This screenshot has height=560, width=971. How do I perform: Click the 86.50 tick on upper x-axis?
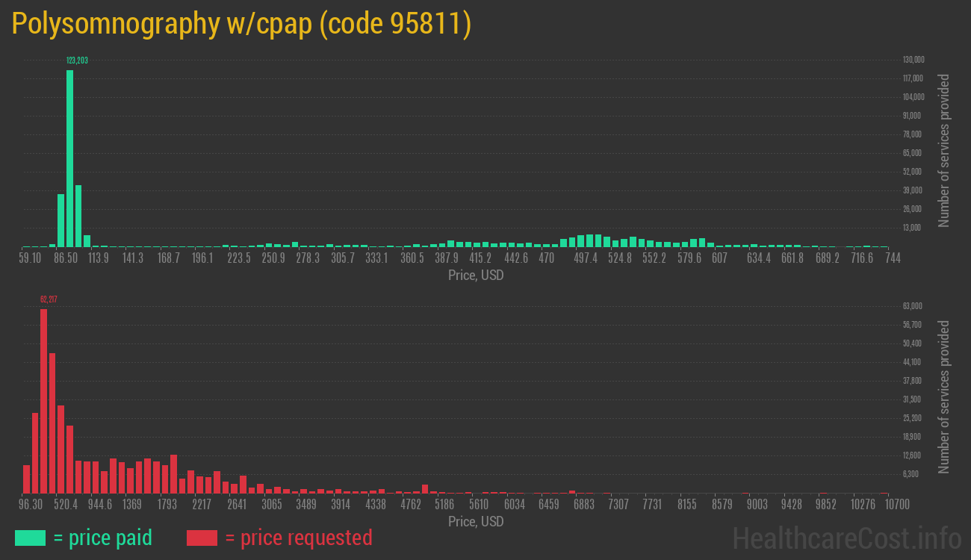(x=66, y=258)
